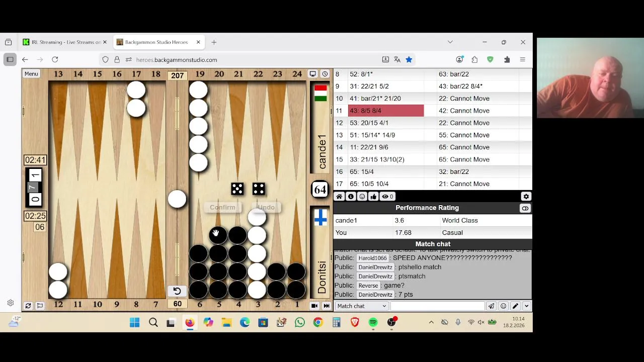
Task: Click the board settings gear at bottom left
Action: (10, 303)
